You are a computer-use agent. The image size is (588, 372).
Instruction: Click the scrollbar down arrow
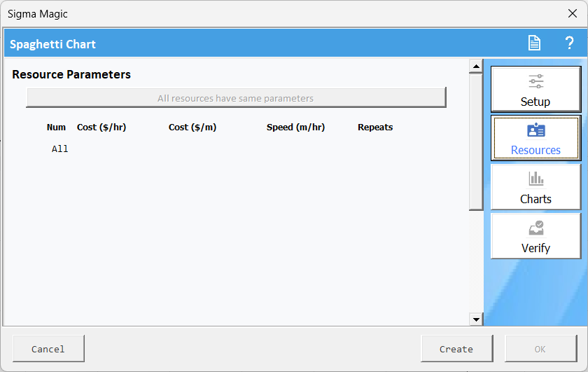[x=476, y=319]
